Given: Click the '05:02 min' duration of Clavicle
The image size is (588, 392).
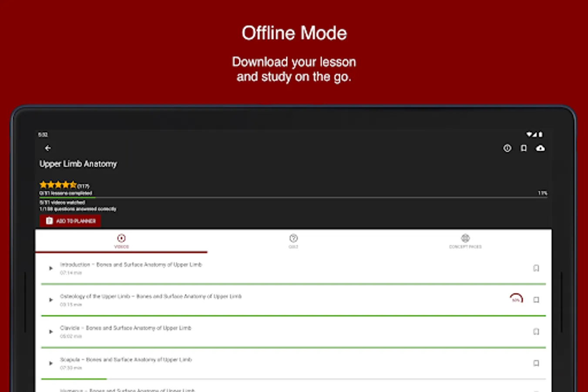Looking at the screenshot, I should coord(71,337).
